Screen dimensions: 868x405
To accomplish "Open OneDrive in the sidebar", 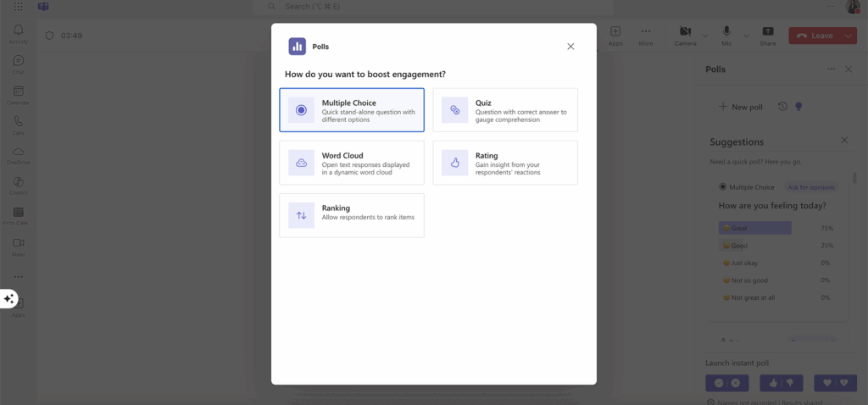I will tap(18, 155).
